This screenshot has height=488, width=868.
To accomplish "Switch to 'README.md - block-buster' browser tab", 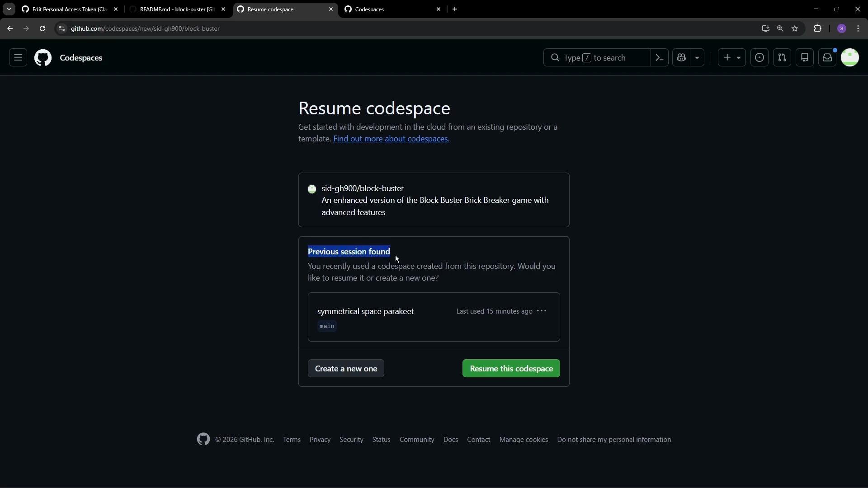I will (177, 9).
